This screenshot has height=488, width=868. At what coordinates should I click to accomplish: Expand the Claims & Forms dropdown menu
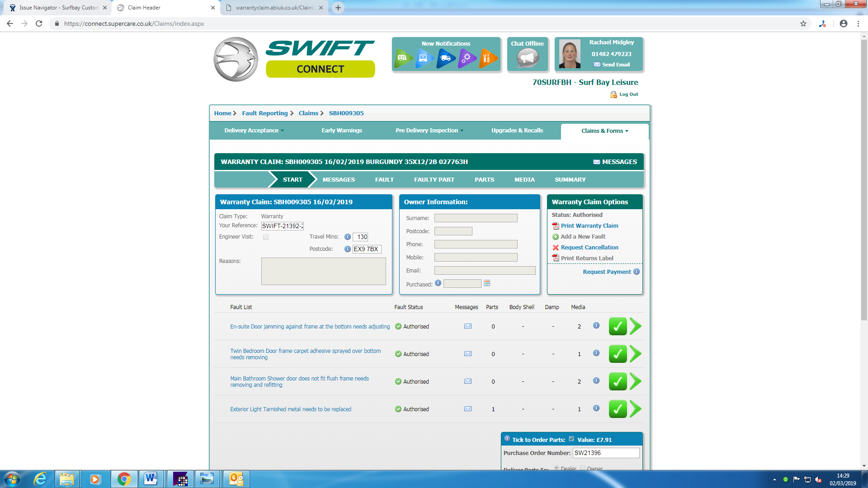604,131
